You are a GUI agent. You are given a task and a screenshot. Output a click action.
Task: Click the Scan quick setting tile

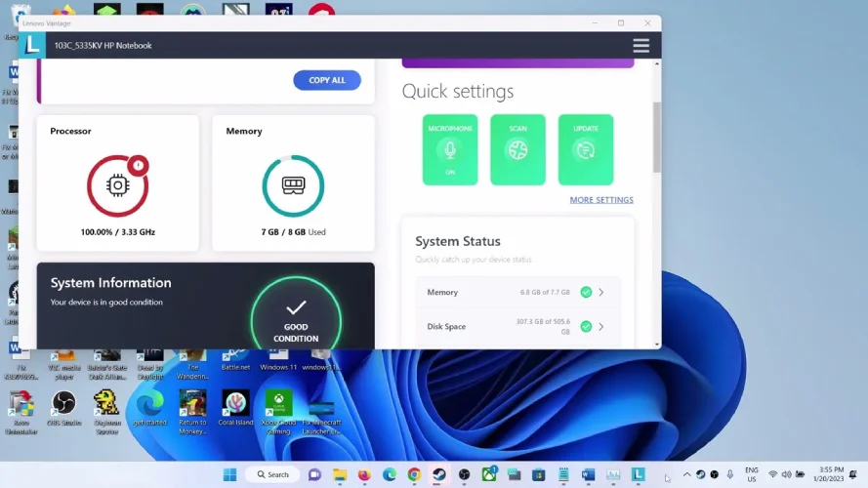click(x=517, y=149)
